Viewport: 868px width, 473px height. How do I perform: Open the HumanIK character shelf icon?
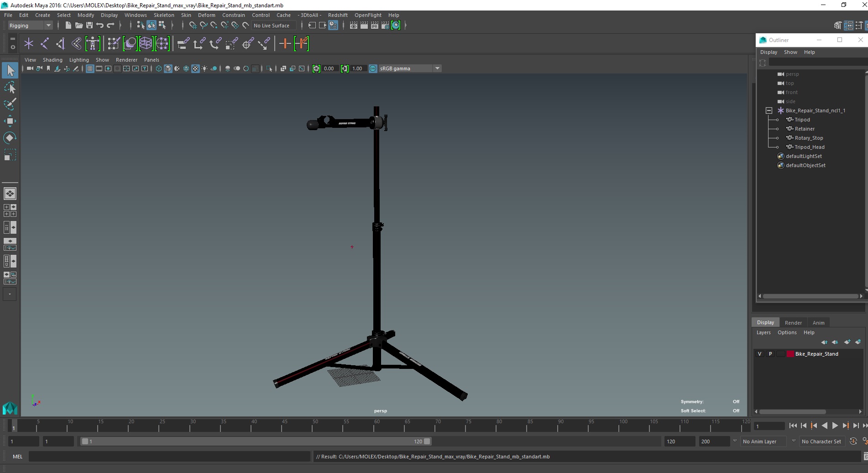tap(93, 44)
